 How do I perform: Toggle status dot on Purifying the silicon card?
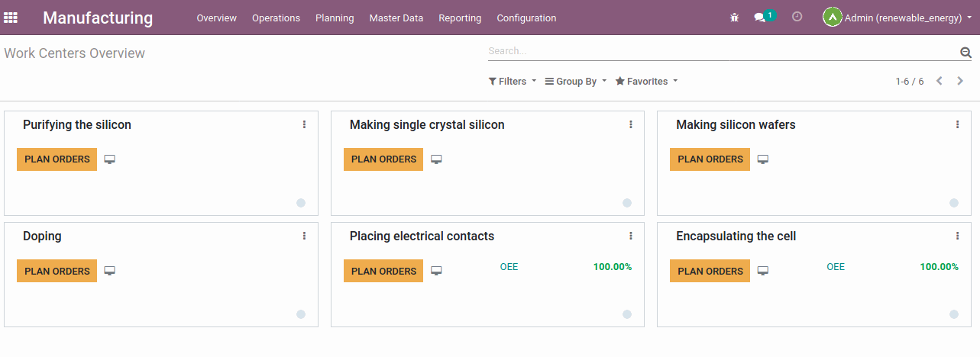click(x=301, y=203)
